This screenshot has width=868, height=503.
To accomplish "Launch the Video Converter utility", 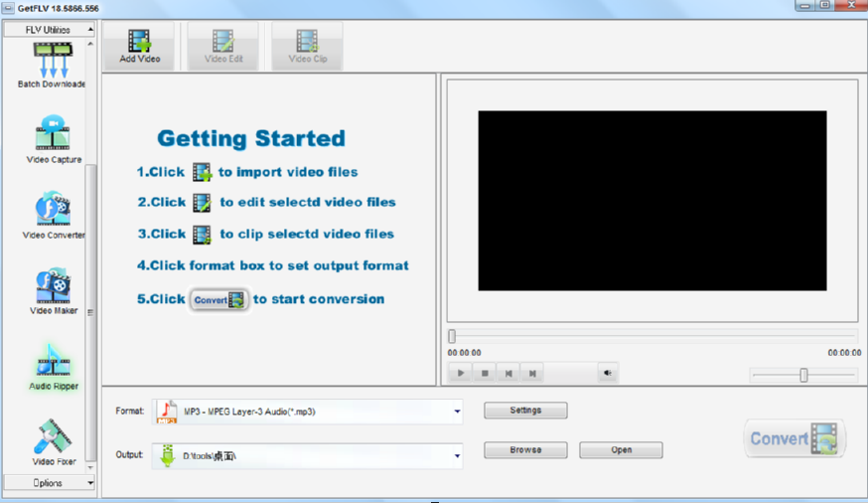I will pyautogui.click(x=54, y=215).
